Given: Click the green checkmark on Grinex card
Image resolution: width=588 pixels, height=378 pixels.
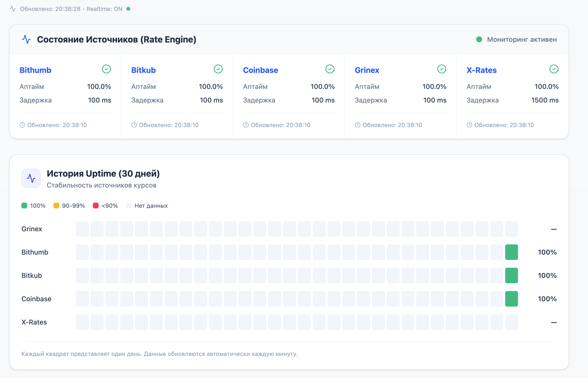Looking at the screenshot, I should click(442, 69).
